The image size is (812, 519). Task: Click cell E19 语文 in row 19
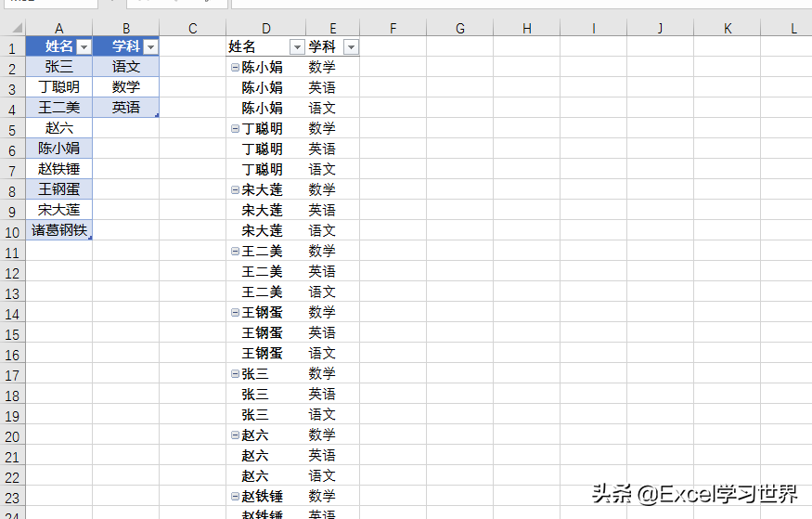(x=332, y=414)
